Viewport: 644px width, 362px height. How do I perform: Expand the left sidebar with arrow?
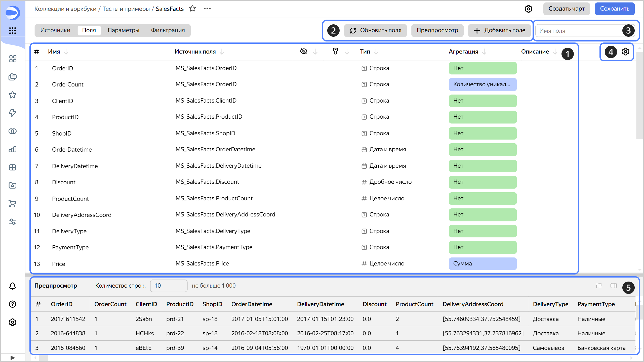tap(13, 357)
